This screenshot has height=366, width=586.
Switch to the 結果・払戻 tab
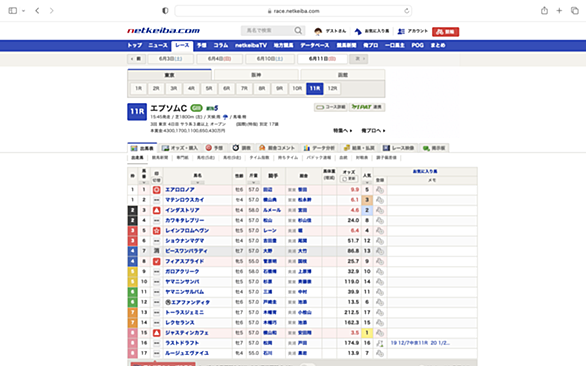point(359,148)
